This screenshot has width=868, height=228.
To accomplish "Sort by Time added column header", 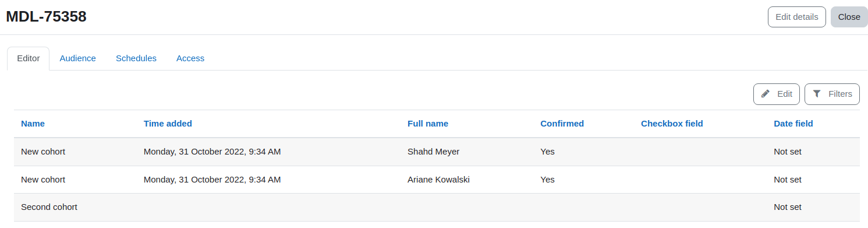I will tap(168, 124).
